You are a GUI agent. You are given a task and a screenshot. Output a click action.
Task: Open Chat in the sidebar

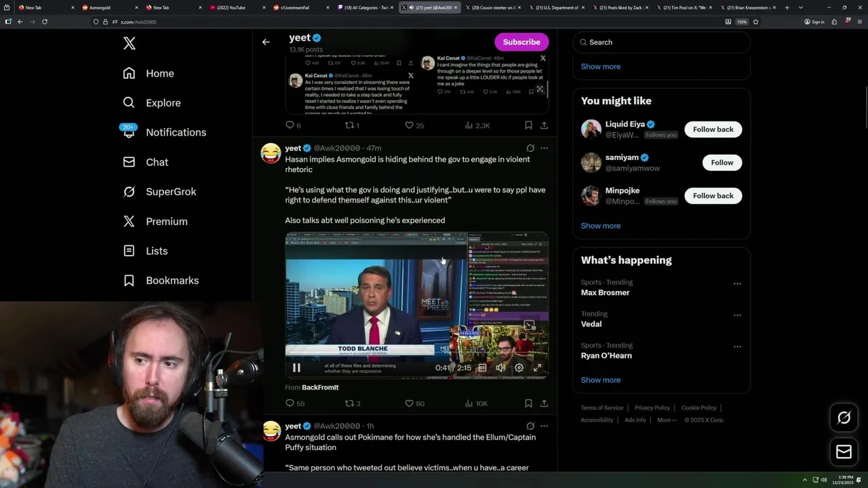145,162
